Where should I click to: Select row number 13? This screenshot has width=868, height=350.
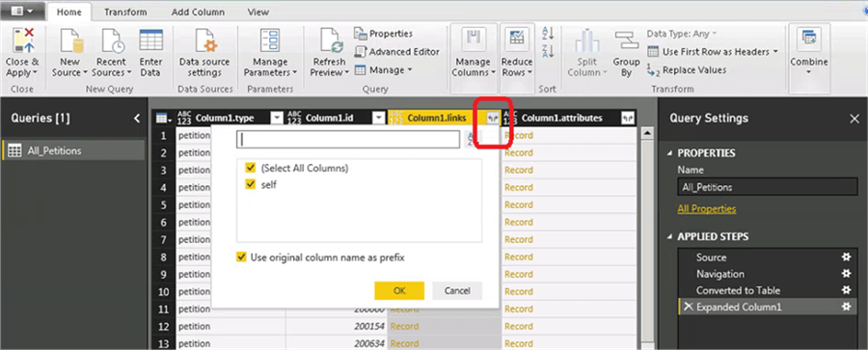(x=163, y=343)
